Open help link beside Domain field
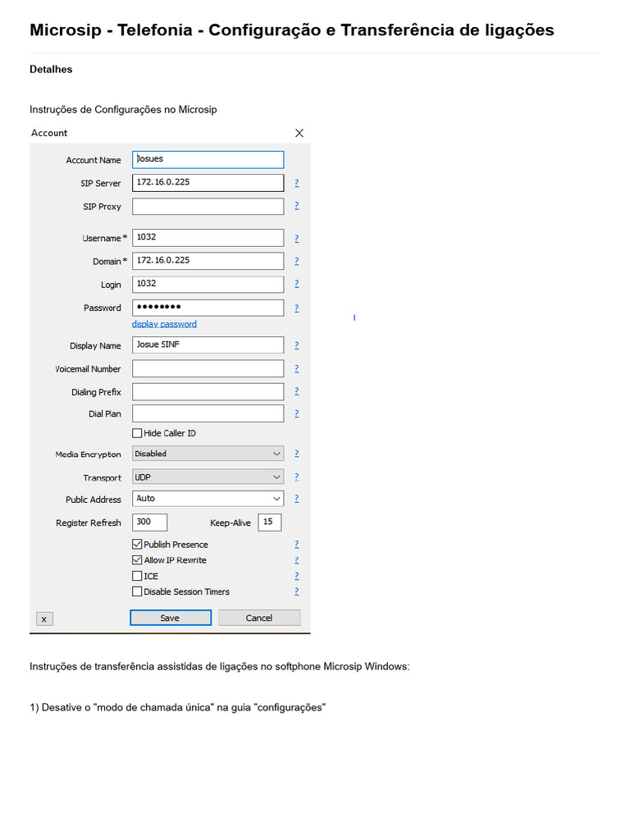630x840 pixels. coord(297,261)
